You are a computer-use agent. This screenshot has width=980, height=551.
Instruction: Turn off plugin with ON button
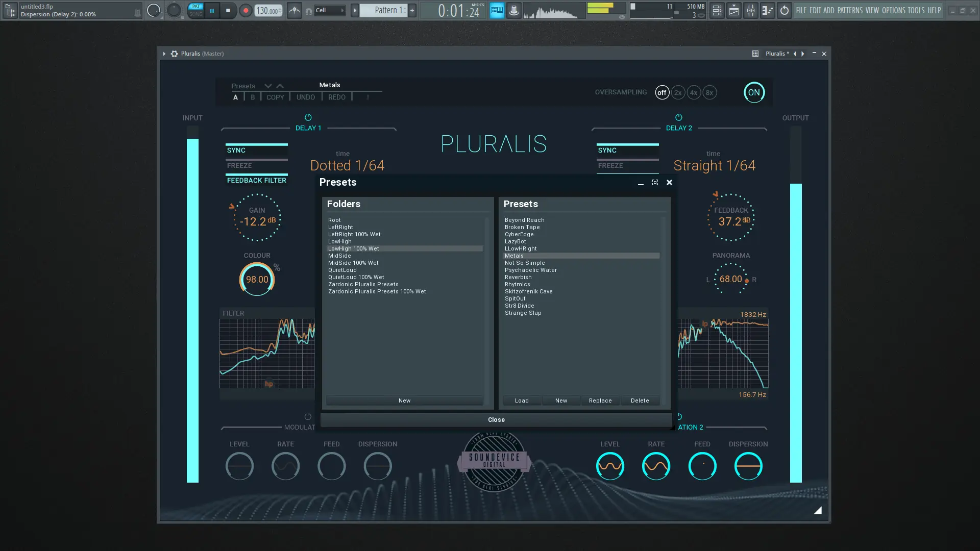[754, 92]
